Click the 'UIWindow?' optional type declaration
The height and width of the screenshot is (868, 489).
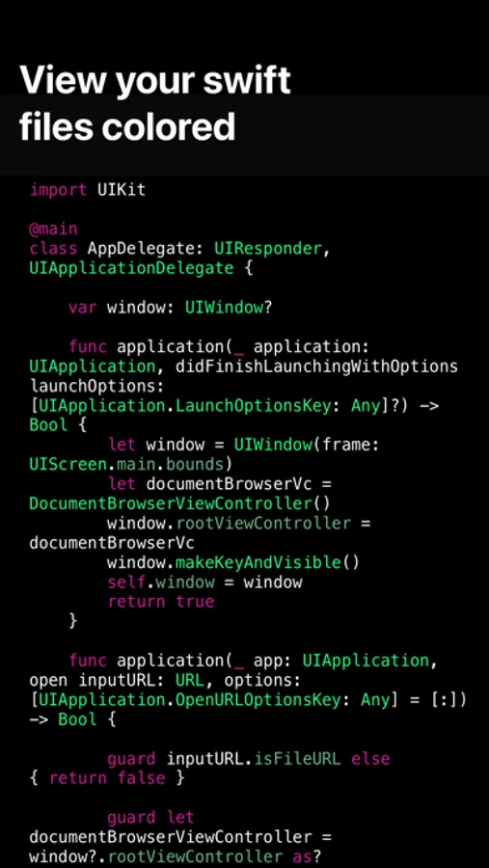(229, 308)
